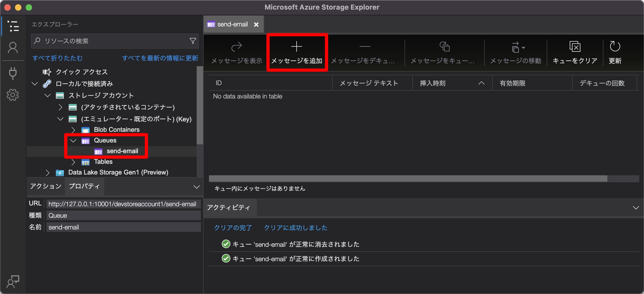The image size is (644, 294).
Task: Select the send-email queue tree item
Action: point(122,151)
